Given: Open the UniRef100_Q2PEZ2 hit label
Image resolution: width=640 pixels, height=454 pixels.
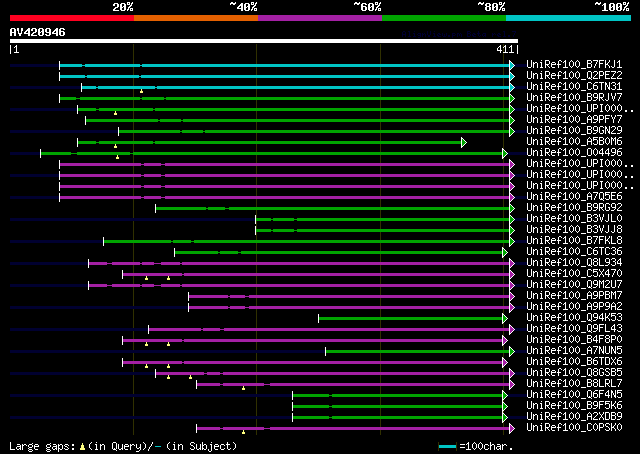Looking at the screenshot, I should point(574,76).
